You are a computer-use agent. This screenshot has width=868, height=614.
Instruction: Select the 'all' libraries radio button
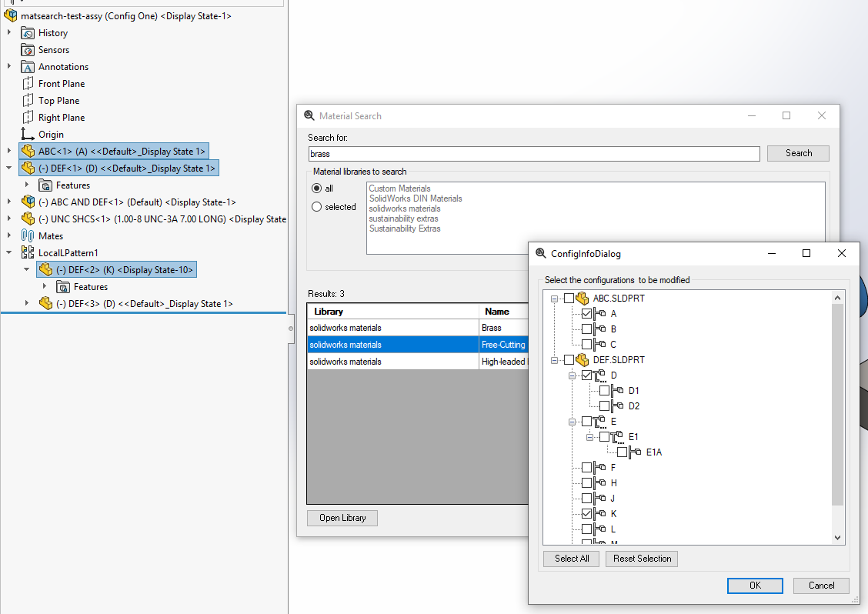pos(316,189)
